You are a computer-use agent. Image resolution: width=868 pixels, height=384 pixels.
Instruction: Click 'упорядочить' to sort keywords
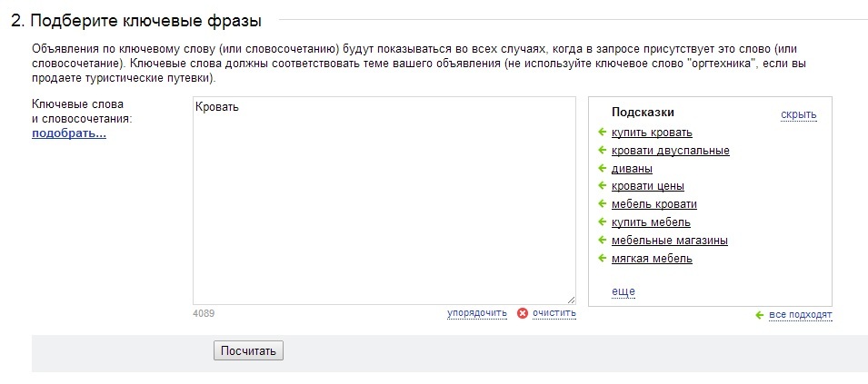click(476, 313)
